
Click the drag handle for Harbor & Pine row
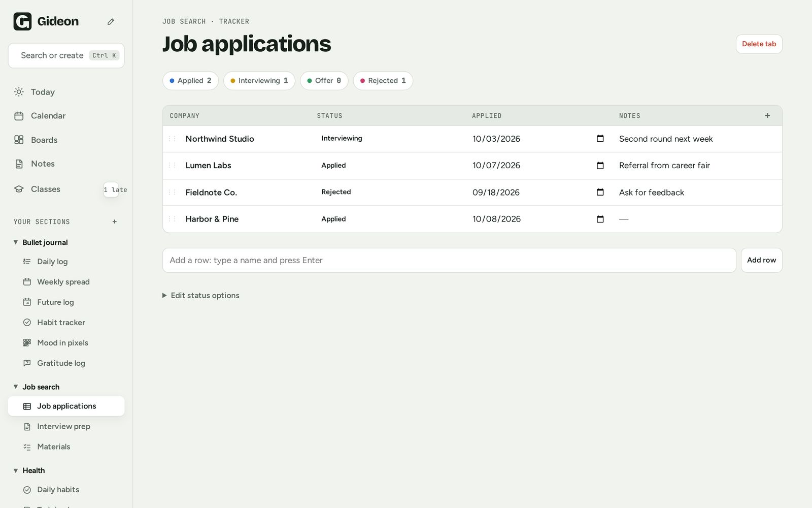coord(172,219)
